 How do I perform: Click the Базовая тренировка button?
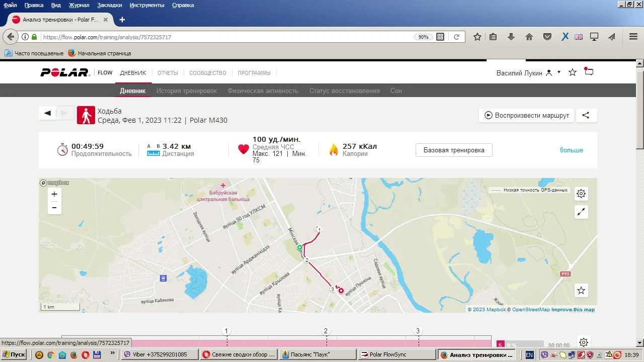(453, 150)
